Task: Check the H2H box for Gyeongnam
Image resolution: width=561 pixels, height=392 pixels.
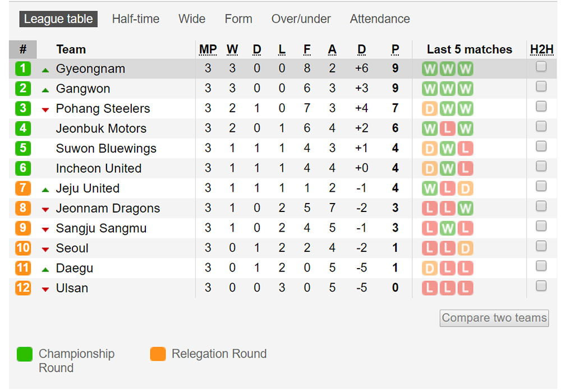Action: 541,66
